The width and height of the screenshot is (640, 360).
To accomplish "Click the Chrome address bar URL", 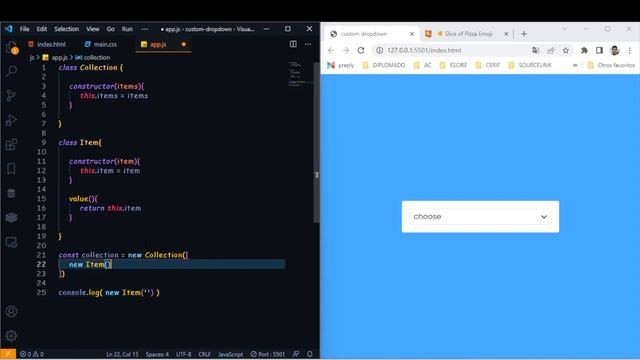I will [x=424, y=50].
